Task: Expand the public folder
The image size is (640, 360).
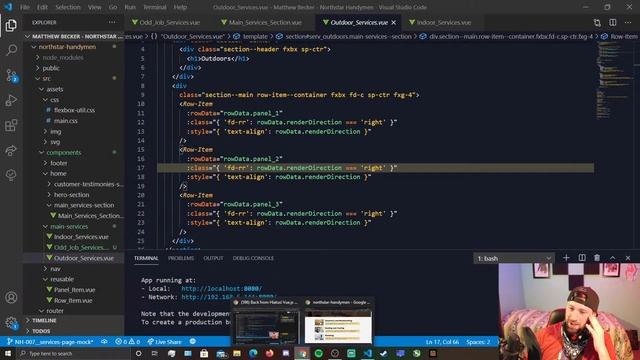Action: 51,68
